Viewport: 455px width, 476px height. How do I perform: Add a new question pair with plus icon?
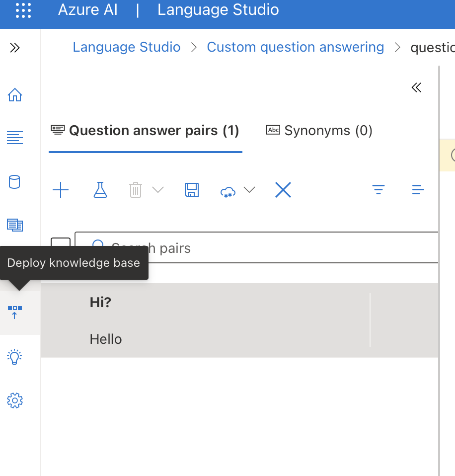(61, 190)
